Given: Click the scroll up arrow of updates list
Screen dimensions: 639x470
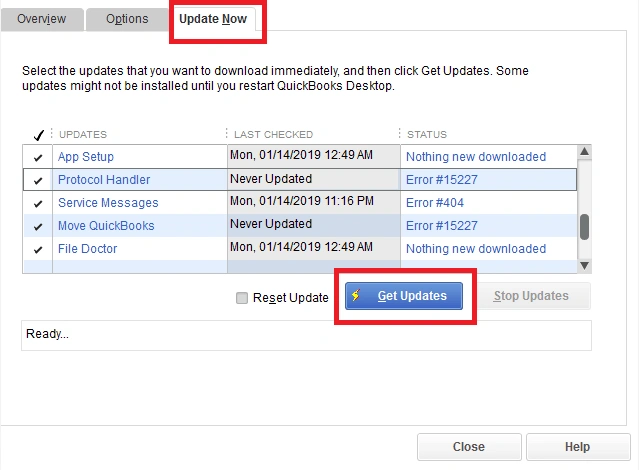Looking at the screenshot, I should pos(584,152).
